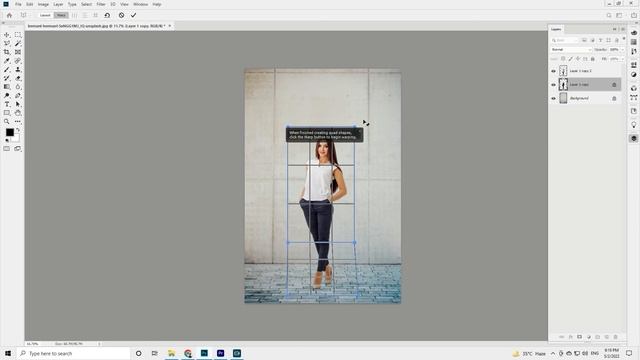Change the screen mode from the toolbar

tap(18, 149)
